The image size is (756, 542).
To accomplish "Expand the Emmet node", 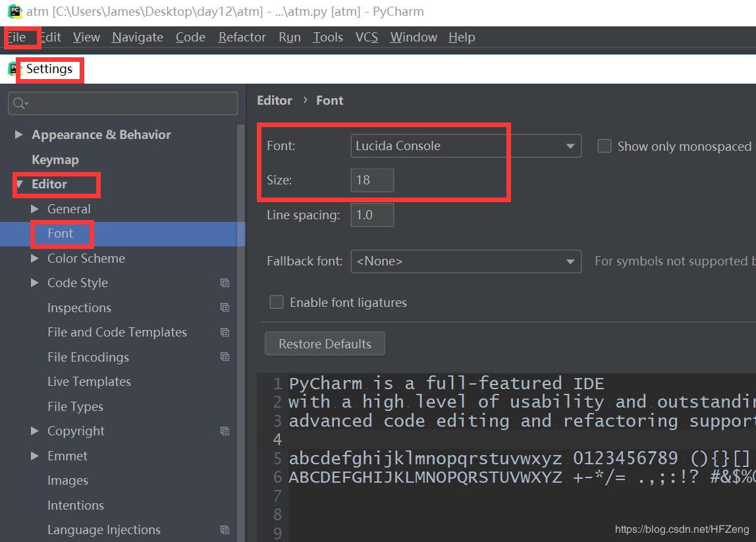I will (x=35, y=456).
